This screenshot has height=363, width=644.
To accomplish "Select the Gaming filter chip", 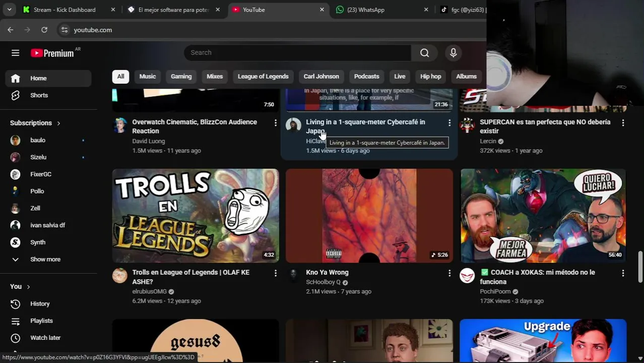I will 181,77.
